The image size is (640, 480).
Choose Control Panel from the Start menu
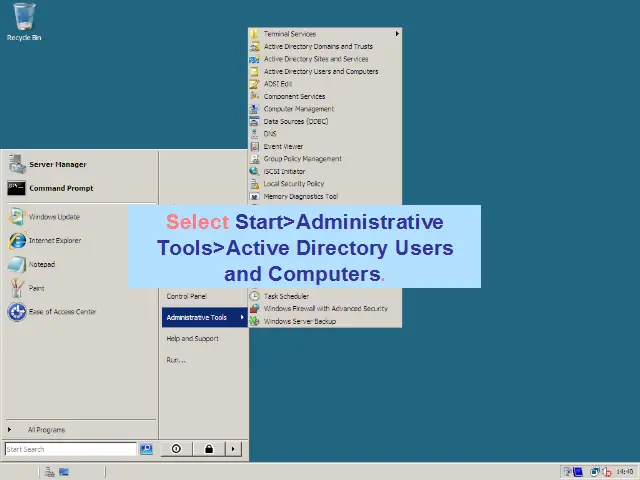click(187, 296)
